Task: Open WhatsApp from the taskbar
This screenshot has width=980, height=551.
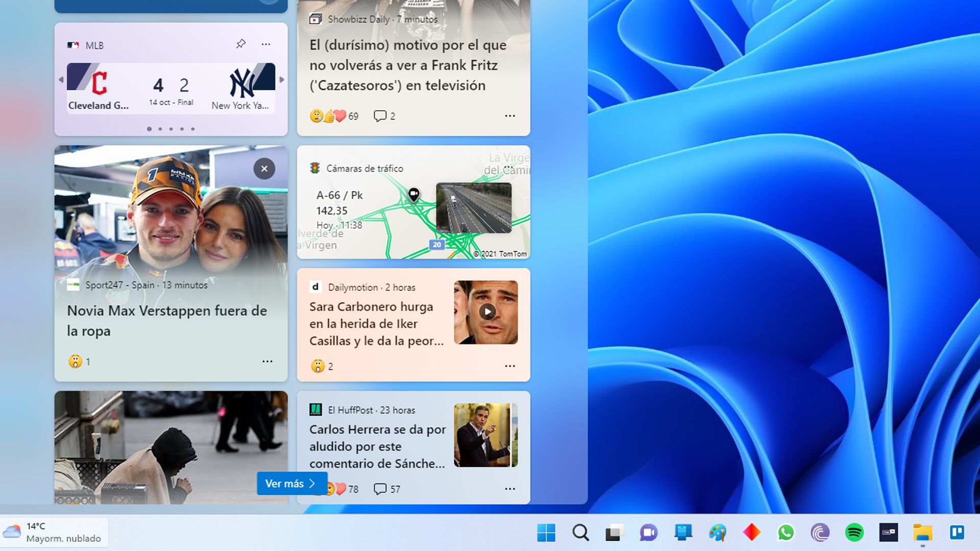Action: [785, 533]
